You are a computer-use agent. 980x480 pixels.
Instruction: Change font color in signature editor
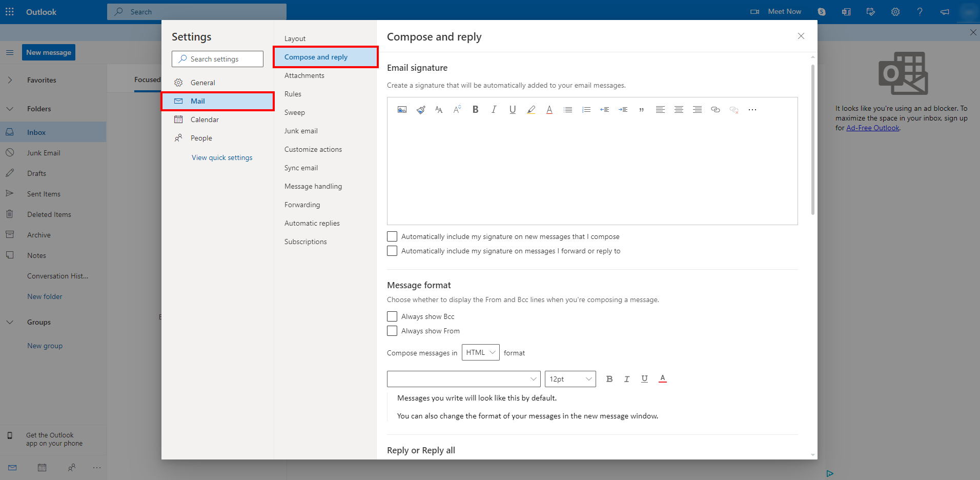tap(549, 110)
